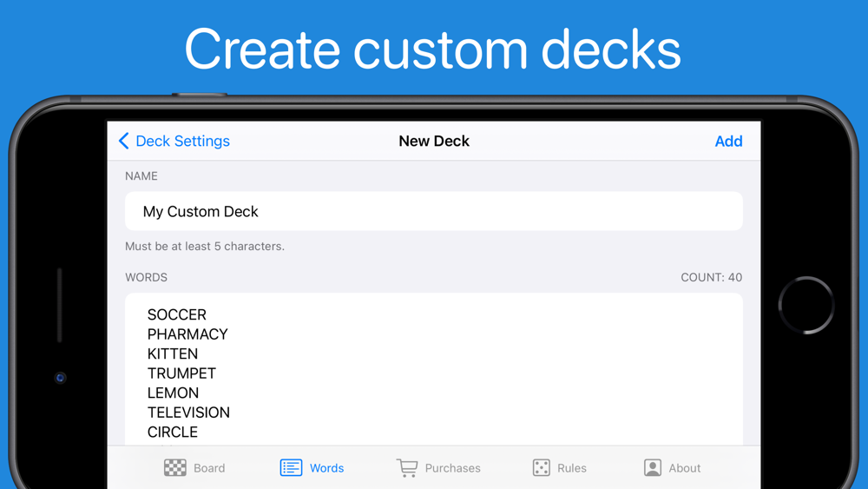
Task: Tap the COUNT: 40 label
Action: coord(711,278)
